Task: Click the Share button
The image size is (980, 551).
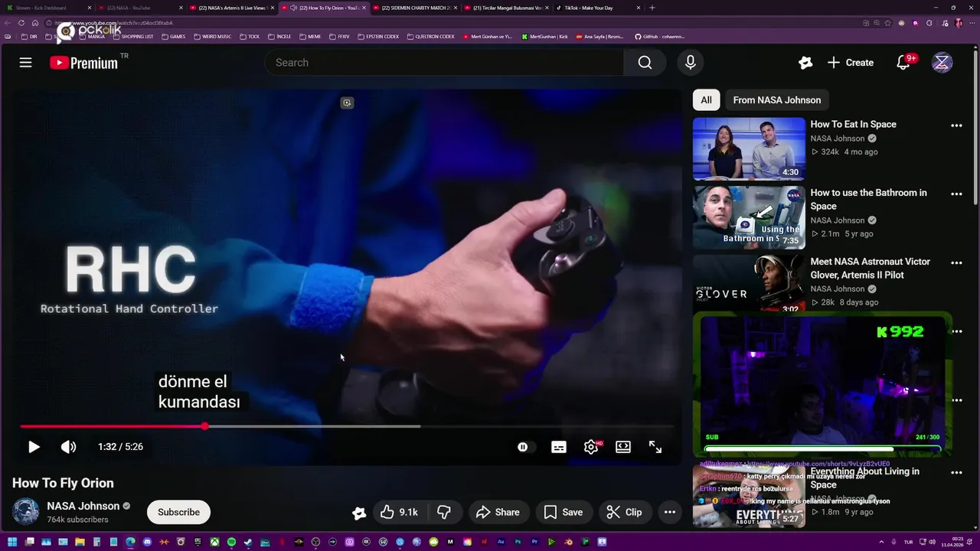Action: (x=498, y=513)
